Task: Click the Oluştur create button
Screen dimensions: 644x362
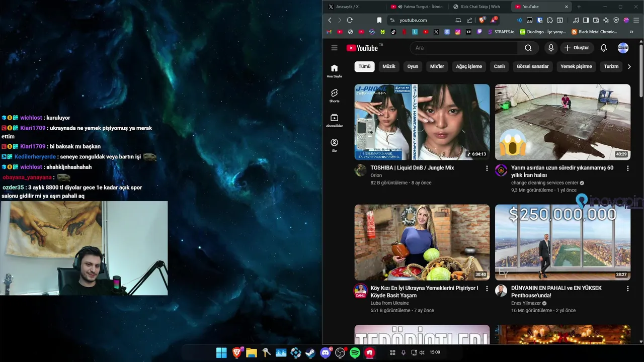Action: tap(577, 48)
